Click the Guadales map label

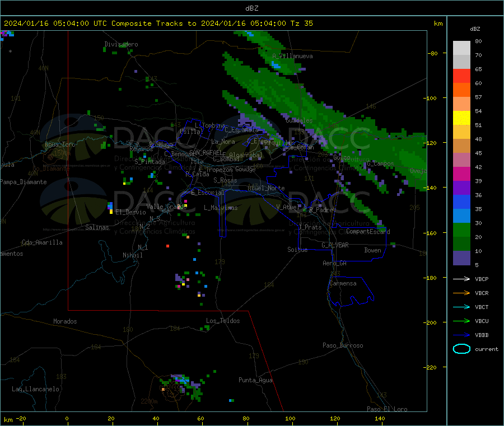(x=299, y=120)
